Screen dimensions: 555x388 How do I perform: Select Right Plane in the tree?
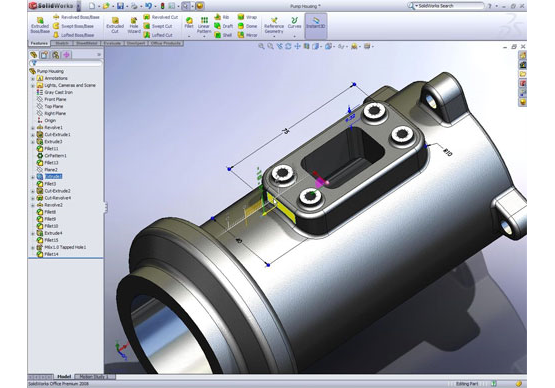point(51,114)
